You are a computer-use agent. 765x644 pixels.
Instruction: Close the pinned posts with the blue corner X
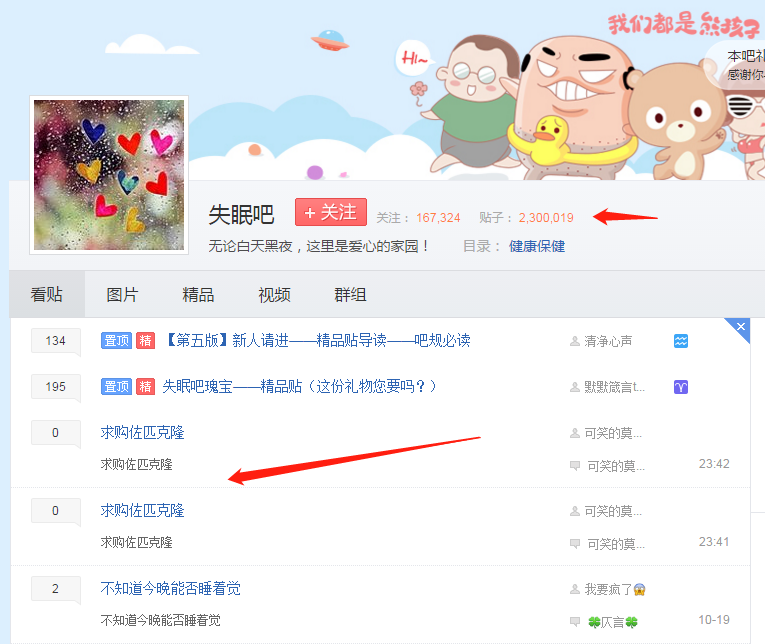[741, 326]
